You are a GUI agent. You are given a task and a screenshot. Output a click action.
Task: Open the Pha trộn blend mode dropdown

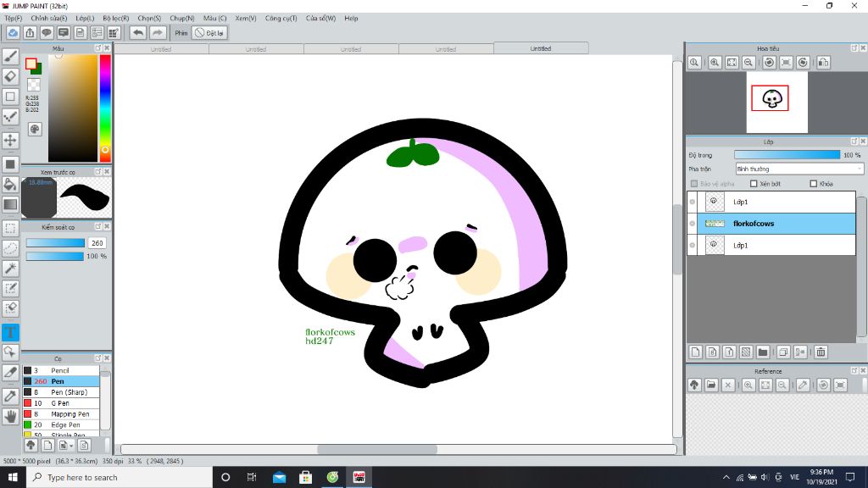tap(798, 169)
